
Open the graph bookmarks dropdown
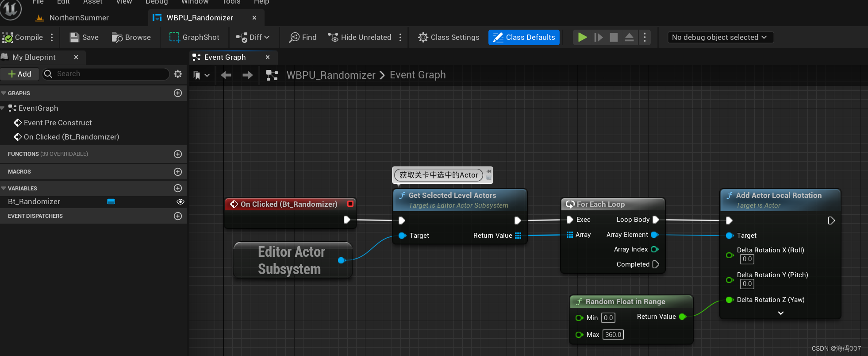click(201, 75)
